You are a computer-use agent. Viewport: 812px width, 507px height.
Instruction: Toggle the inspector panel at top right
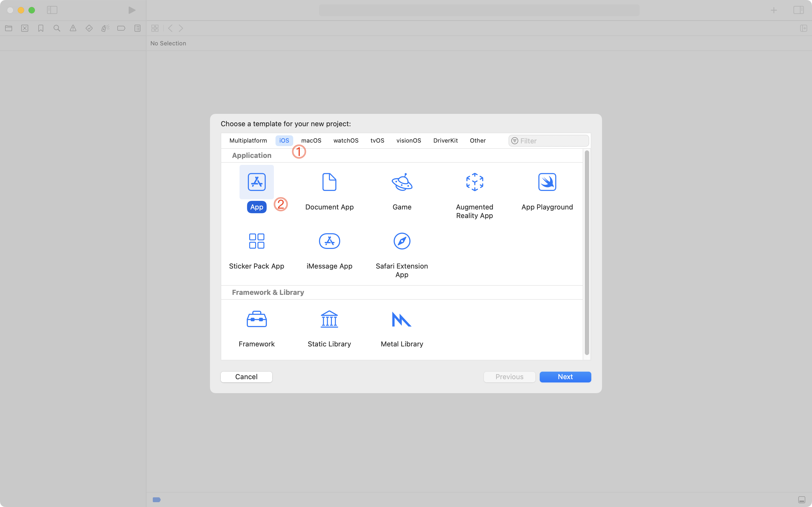click(x=798, y=10)
